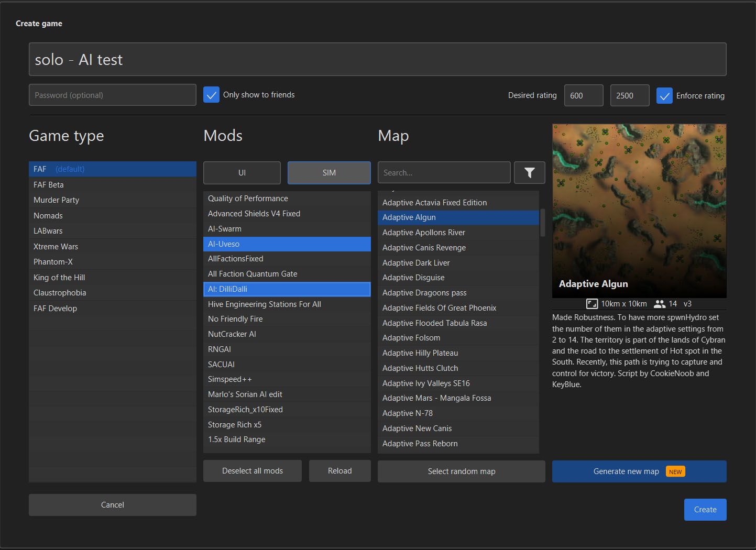The width and height of the screenshot is (756, 550).
Task: Click the player count icon beside 14
Action: click(x=659, y=304)
